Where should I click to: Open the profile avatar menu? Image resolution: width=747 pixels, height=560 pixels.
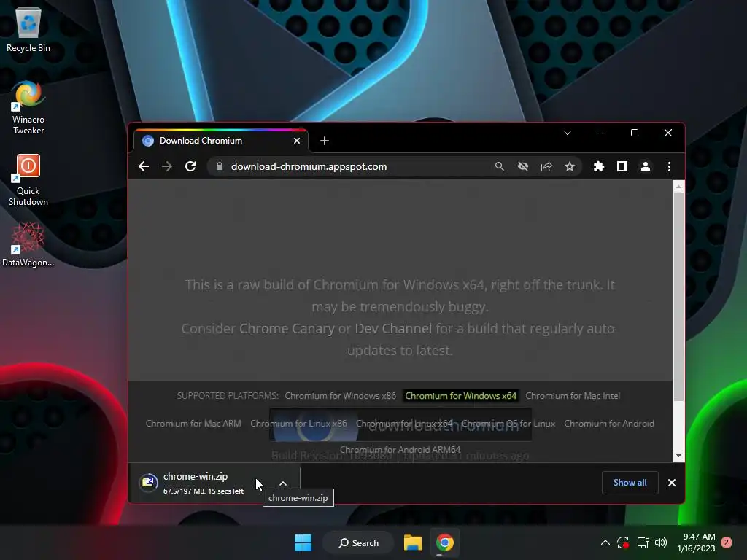[645, 166]
